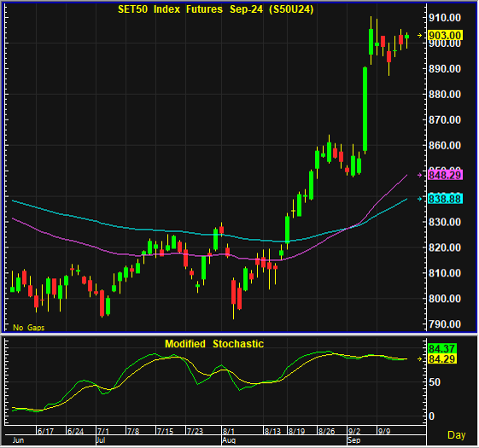
Task: Click the No Gaps label
Action: pos(29,328)
